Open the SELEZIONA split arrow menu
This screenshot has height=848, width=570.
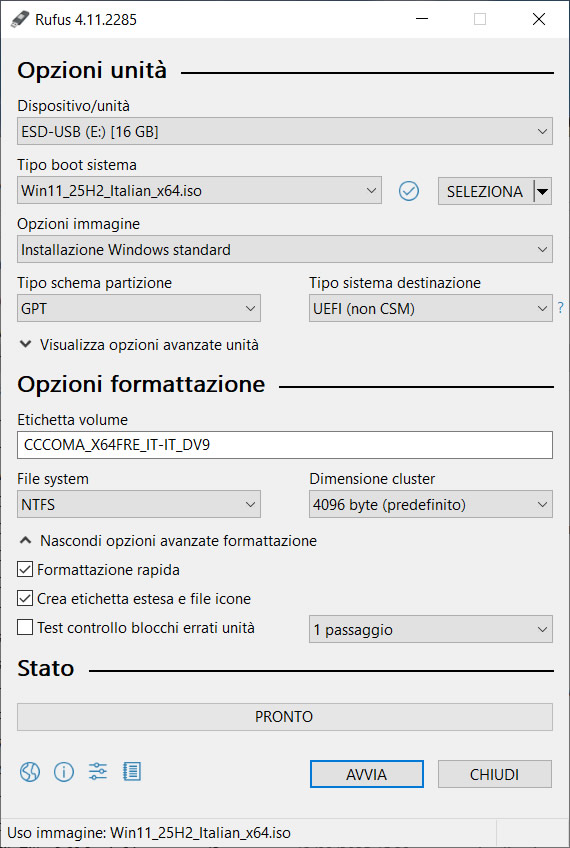(x=542, y=191)
